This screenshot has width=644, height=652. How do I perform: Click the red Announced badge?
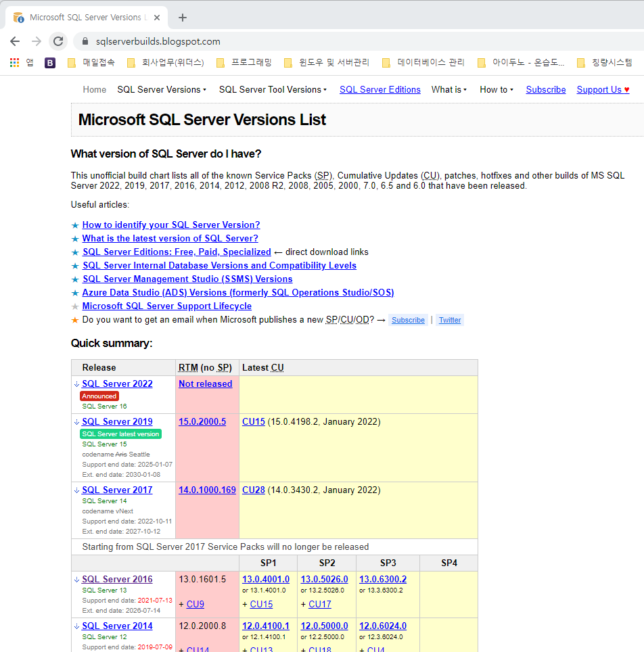click(x=99, y=396)
